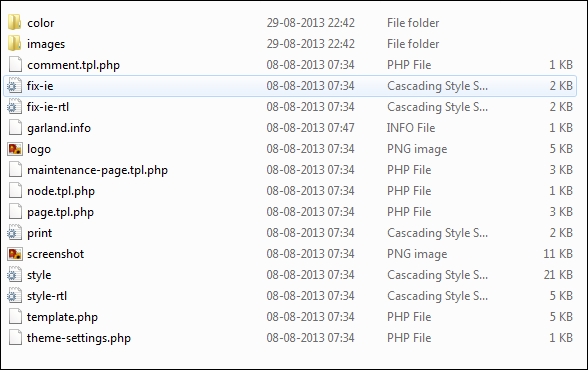Image resolution: width=588 pixels, height=370 pixels.
Task: Click the fix-ie-rtl stylesheet icon
Action: click(14, 107)
